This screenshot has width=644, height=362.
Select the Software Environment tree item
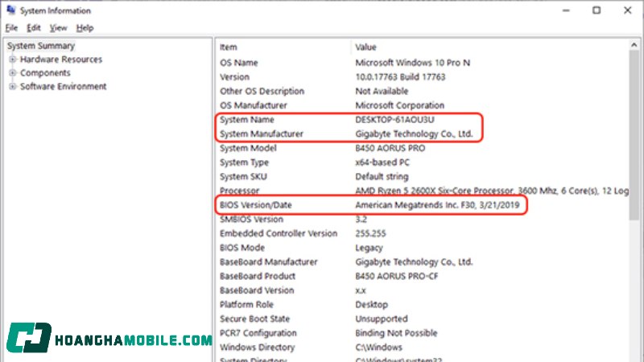point(64,87)
